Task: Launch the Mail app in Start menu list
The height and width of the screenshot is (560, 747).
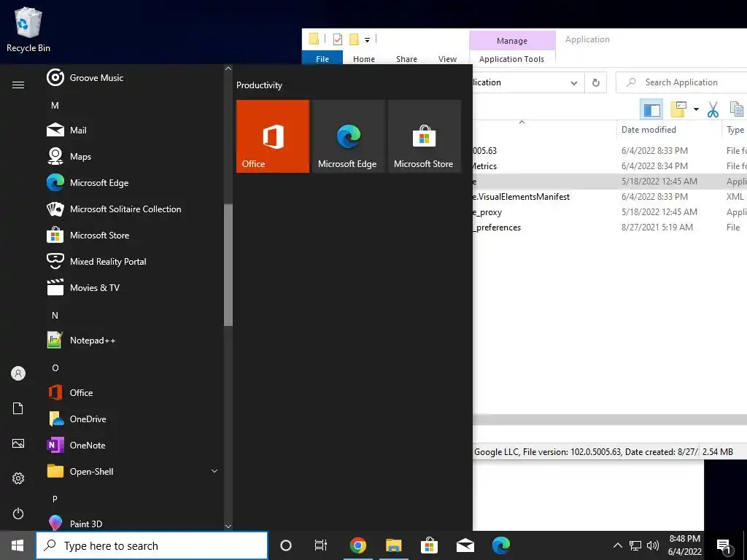Action: [x=133, y=130]
